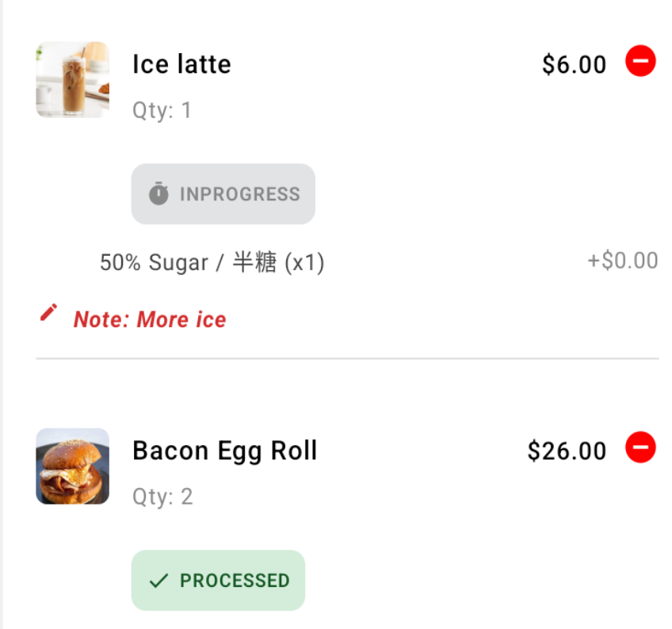Click the PROCESSED status button

coord(218,580)
